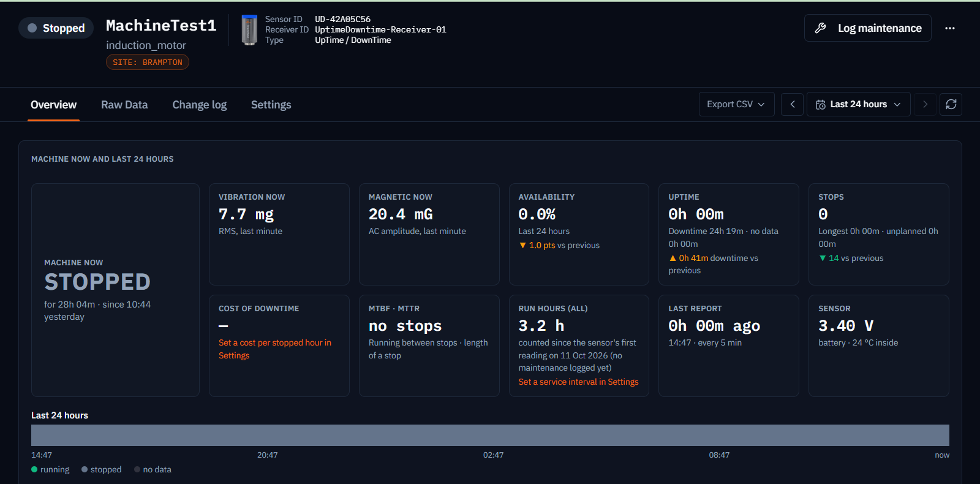Expand the Export CSV dropdown
Screen dimensions: 980x484
pyautogui.click(x=736, y=104)
